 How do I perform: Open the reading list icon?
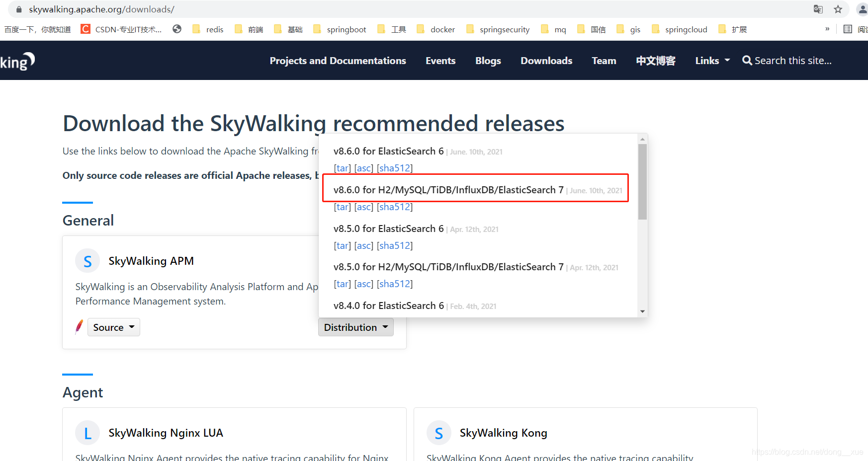[x=848, y=29]
